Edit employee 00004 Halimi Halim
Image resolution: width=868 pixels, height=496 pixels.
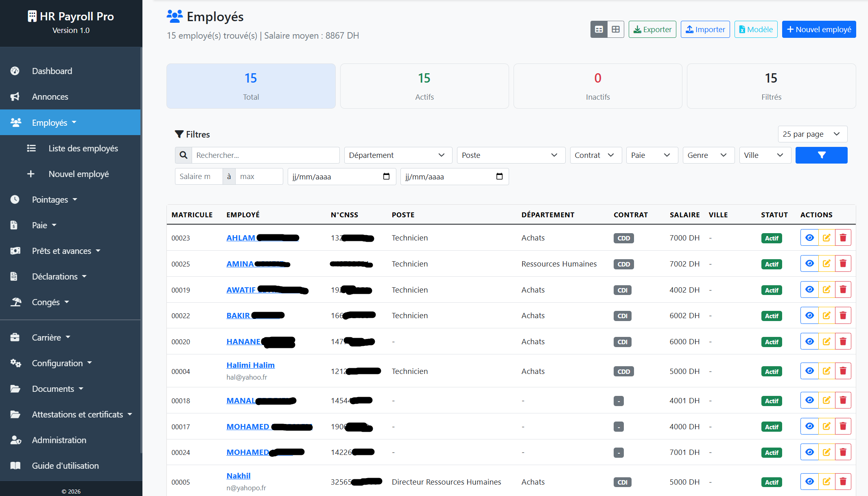(x=826, y=371)
